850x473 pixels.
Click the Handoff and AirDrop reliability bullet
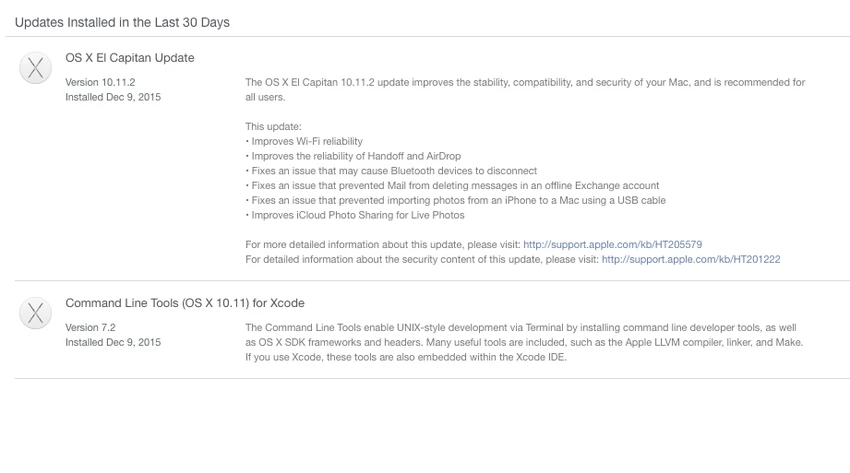pyautogui.click(x=353, y=156)
